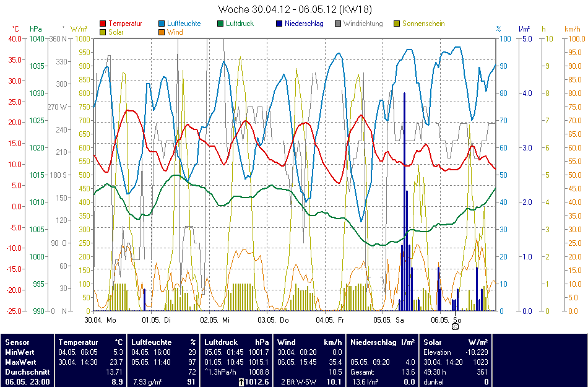Image resolution: width=588 pixels, height=387 pixels.
Task: Click the '360 N' wind direction tick
Action: [x=58, y=38]
